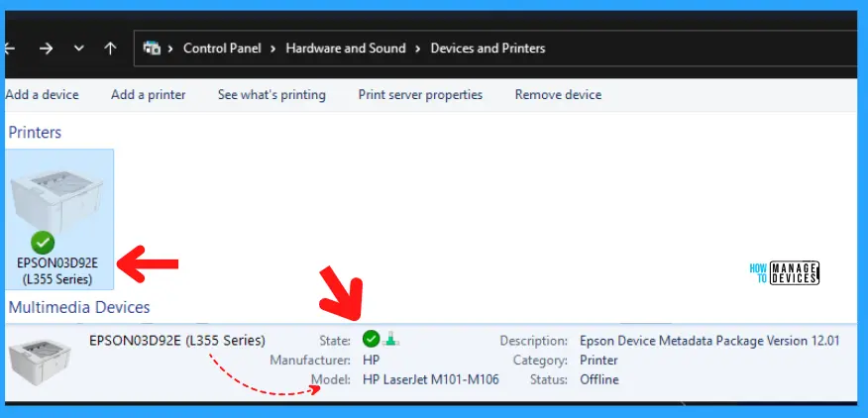Expand chevron before Control Panel breadcrumb

point(171,49)
